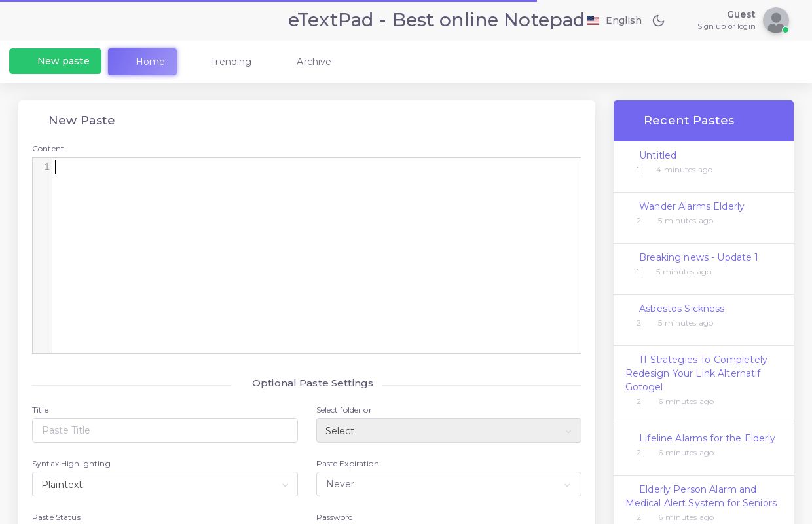Click the eTextPad site title

pyautogui.click(x=436, y=20)
